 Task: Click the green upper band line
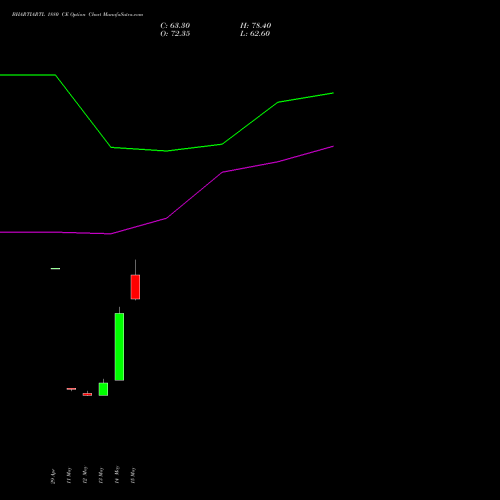click(167, 151)
